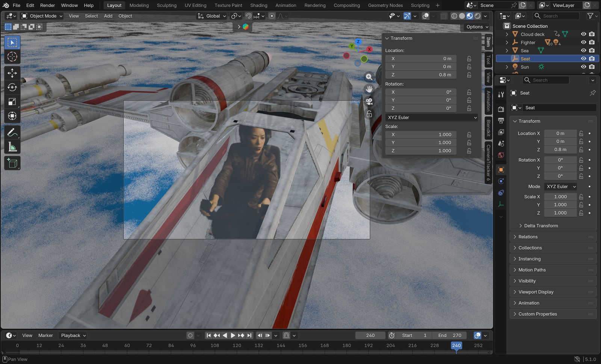Choose the Measure tool
The image size is (601, 364).
pyautogui.click(x=12, y=147)
